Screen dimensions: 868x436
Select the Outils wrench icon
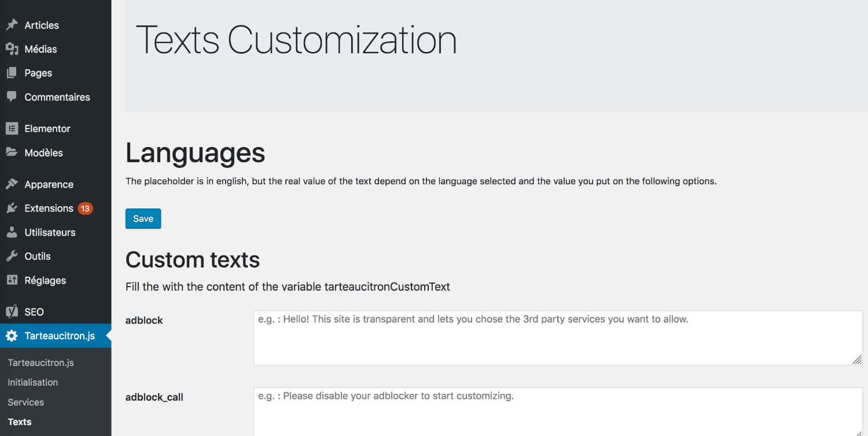[x=12, y=257]
